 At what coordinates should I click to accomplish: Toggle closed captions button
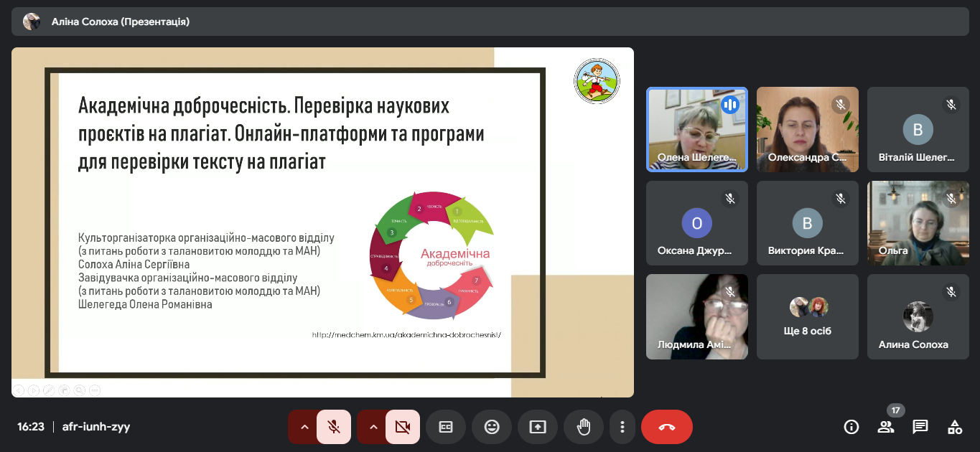click(x=446, y=427)
